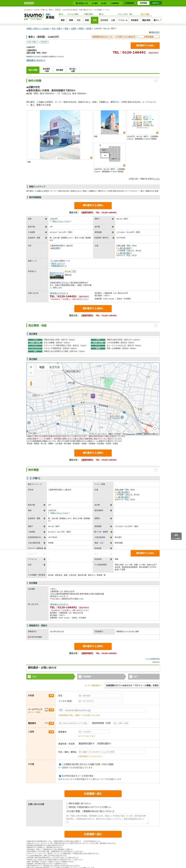Click the ページの先頭へ戻る text link
Screen dimensions: 186x868
153,659
